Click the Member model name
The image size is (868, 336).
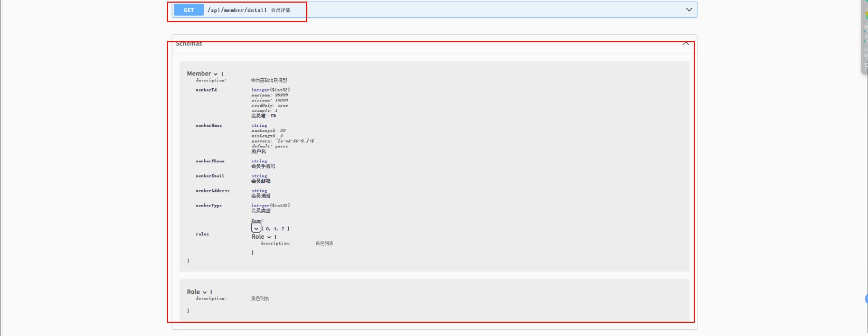click(x=199, y=73)
